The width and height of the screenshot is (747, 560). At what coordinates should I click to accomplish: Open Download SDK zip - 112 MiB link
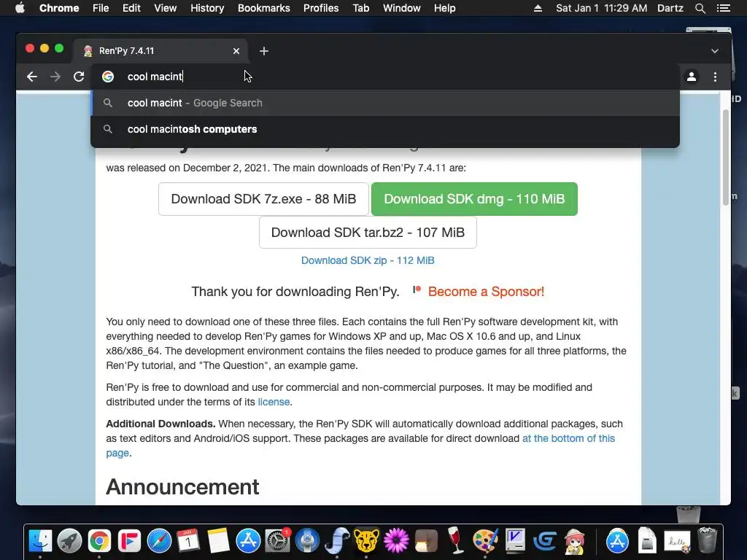tap(368, 260)
